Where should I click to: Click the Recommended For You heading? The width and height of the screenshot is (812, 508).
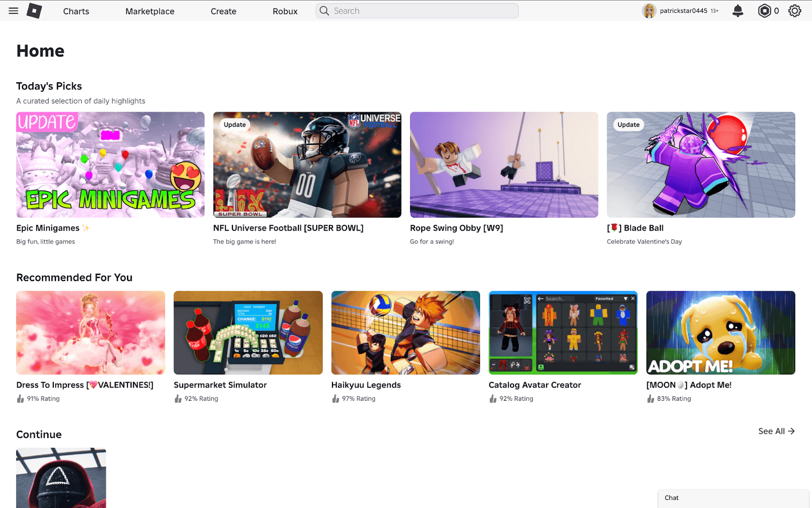tap(74, 278)
